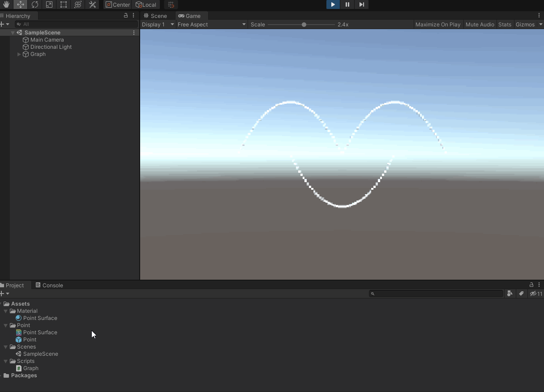
Task: Toggle Gizmos button
Action: 525,25
